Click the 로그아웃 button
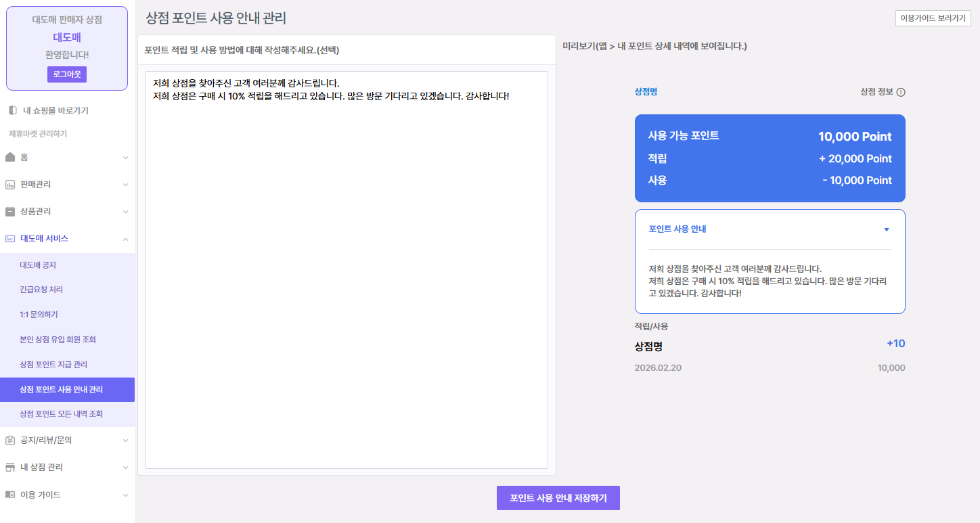The image size is (980, 523). coord(66,74)
